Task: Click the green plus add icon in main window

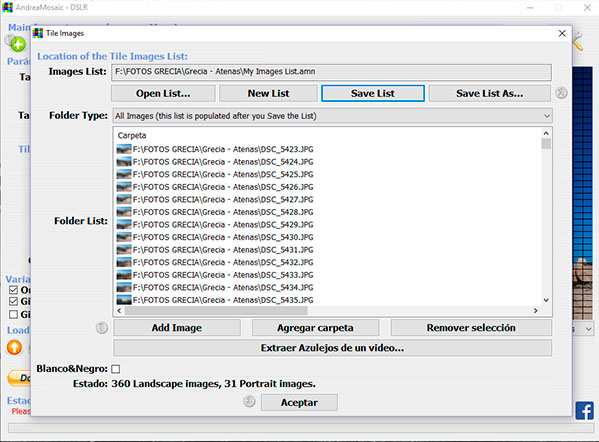Action: [x=18, y=44]
